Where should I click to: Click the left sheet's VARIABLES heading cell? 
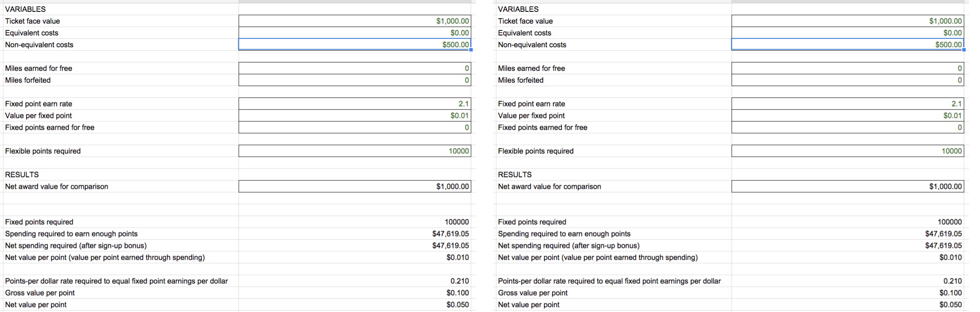[x=25, y=9]
